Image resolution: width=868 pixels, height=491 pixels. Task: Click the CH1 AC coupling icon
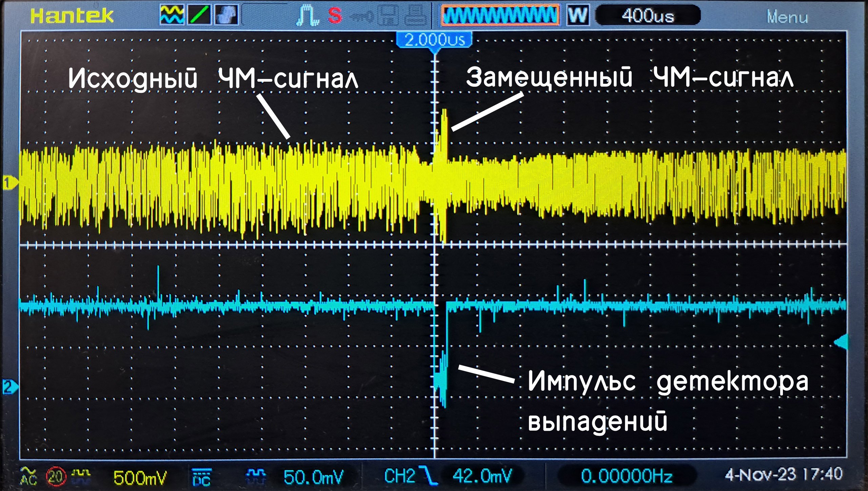click(x=29, y=476)
